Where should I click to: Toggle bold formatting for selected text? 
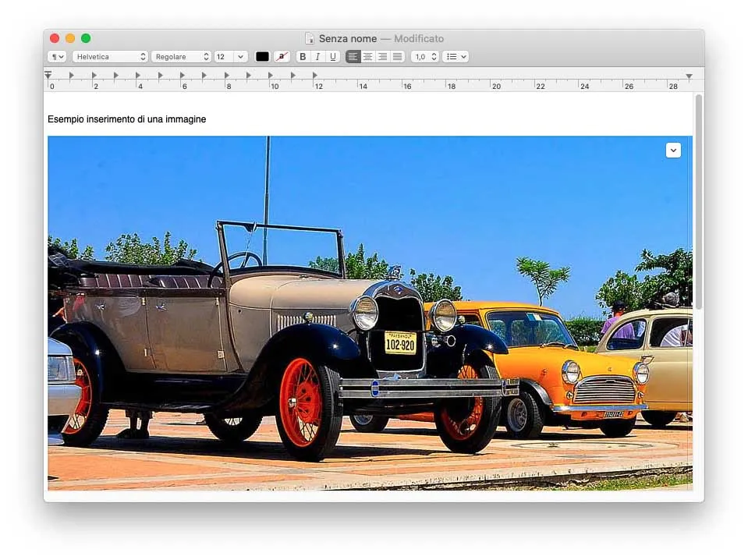click(x=303, y=56)
